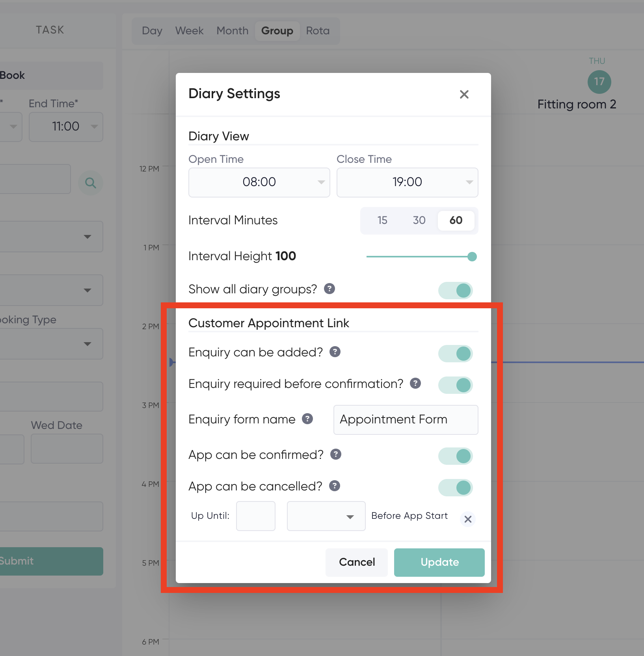Screen dimensions: 644x656
Task: Expand the Close Time dropdown
Action: tap(407, 182)
